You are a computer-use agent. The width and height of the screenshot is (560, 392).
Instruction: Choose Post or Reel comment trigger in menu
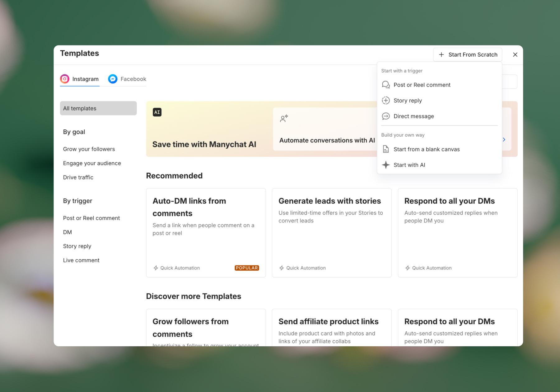click(439, 85)
